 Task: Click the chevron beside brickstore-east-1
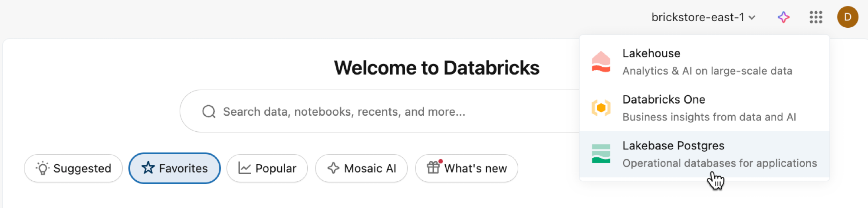pyautogui.click(x=752, y=18)
